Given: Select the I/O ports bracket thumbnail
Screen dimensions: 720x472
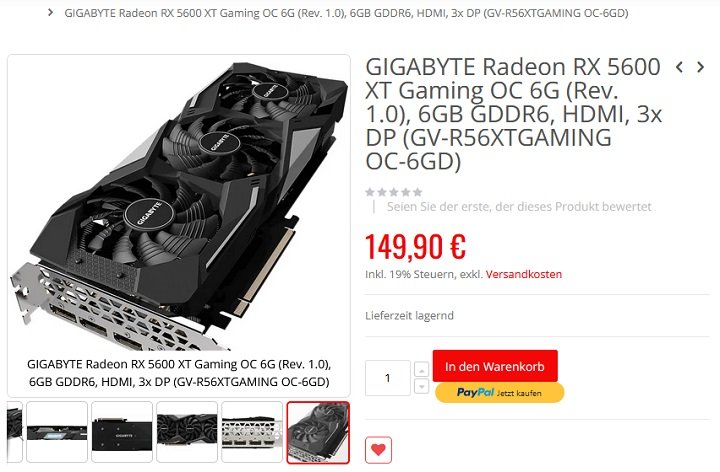Looking at the screenshot, I should pyautogui.click(x=252, y=432).
